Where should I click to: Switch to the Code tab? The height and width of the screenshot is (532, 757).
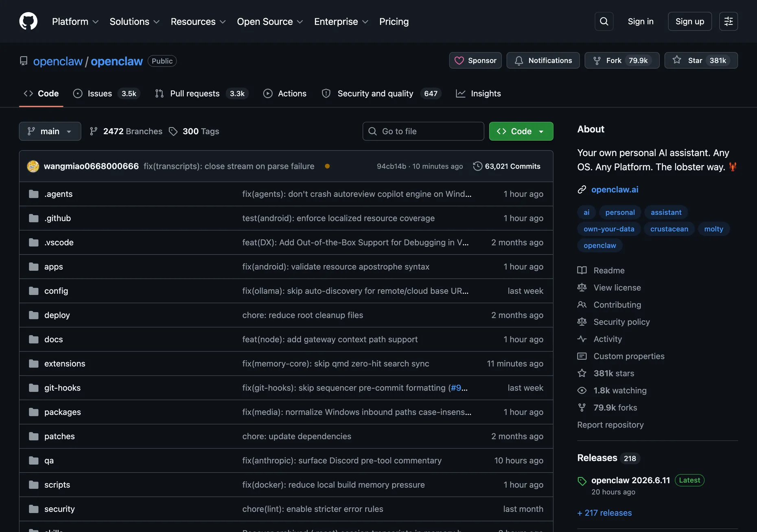(41, 94)
